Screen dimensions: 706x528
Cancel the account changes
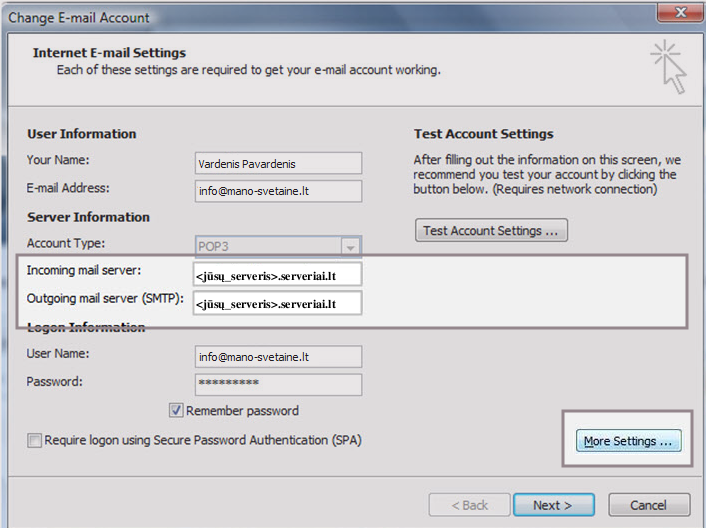tap(648, 505)
